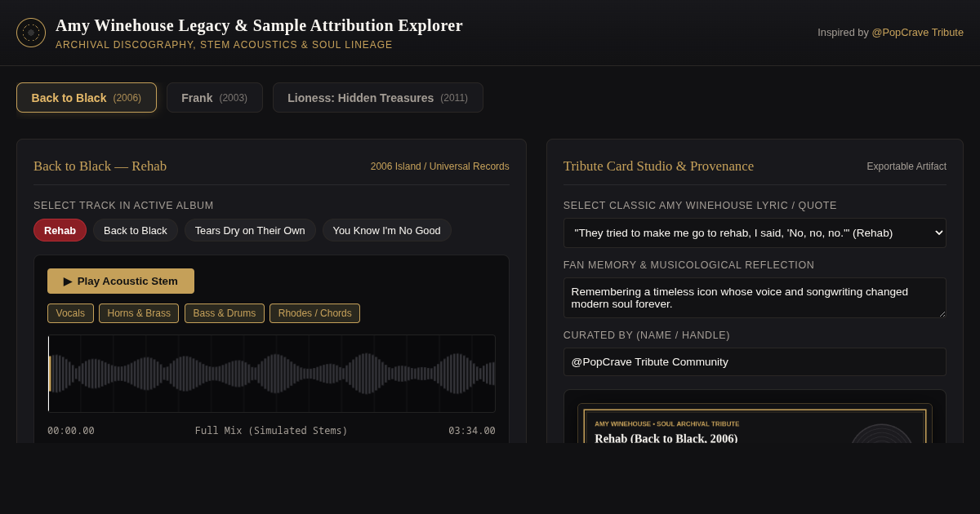Click the vinyl record logo icon
980x514 pixels.
coord(31,33)
